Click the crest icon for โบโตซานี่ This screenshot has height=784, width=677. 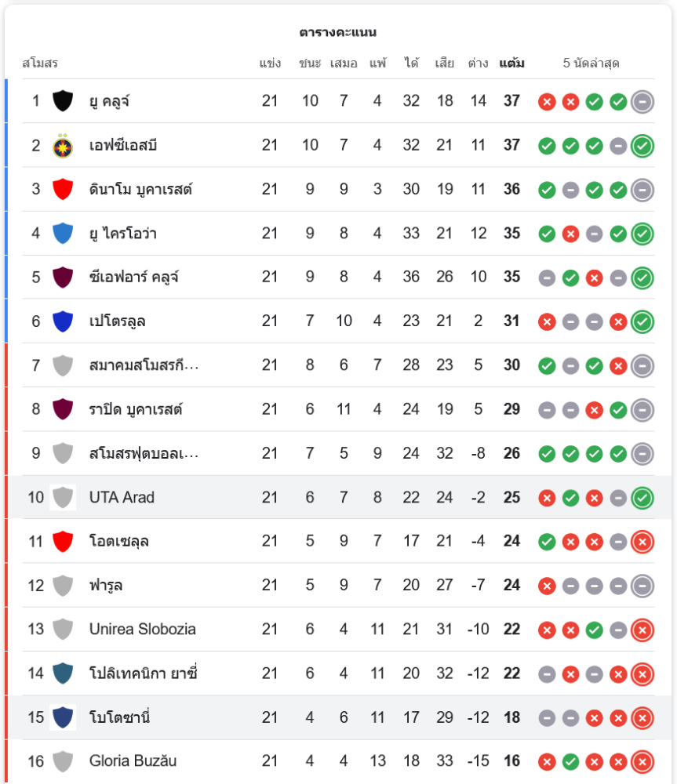point(63,717)
